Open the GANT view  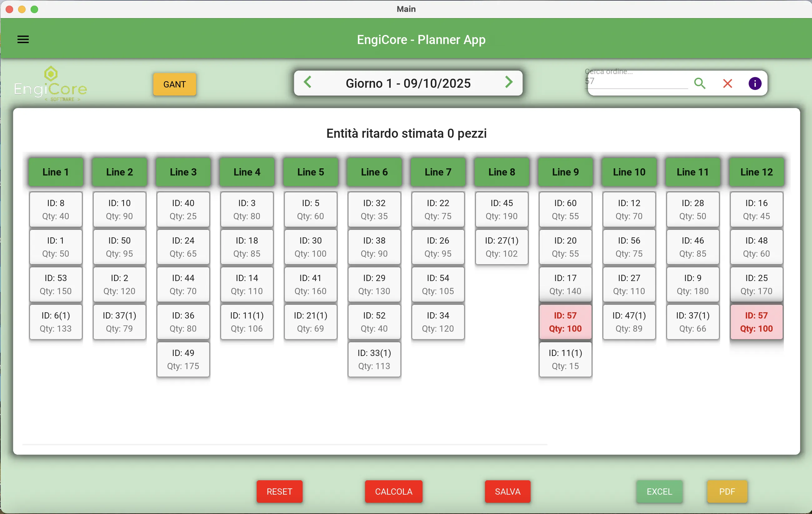pyautogui.click(x=174, y=84)
